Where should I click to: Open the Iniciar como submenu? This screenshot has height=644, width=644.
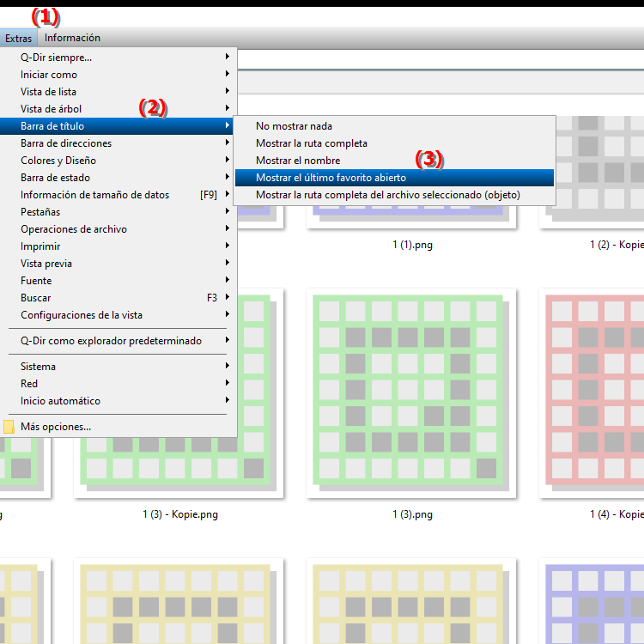click(x=118, y=75)
